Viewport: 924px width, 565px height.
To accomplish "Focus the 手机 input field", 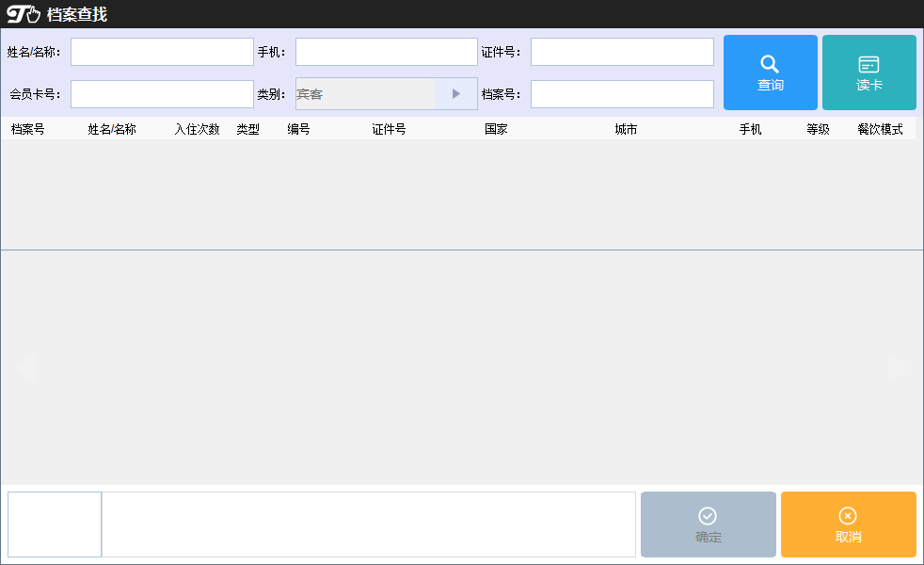I will point(387,52).
